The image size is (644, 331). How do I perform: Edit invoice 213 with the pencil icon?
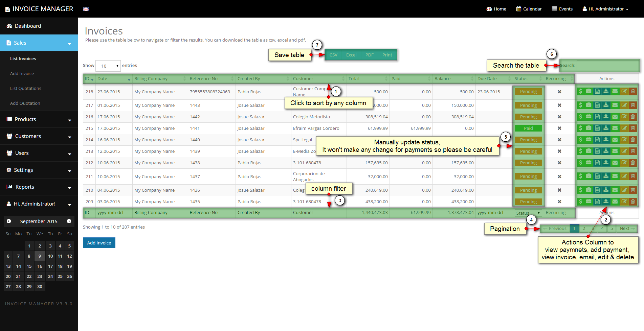point(624,151)
